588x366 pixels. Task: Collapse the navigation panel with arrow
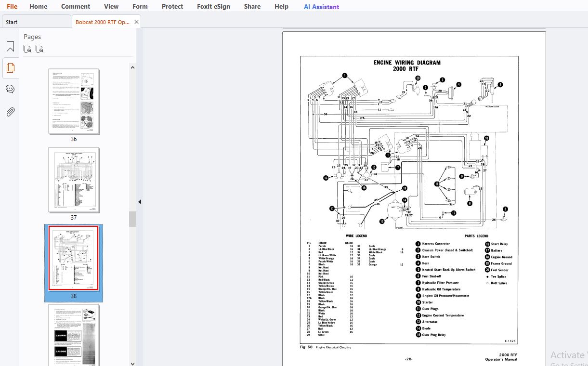click(x=140, y=202)
